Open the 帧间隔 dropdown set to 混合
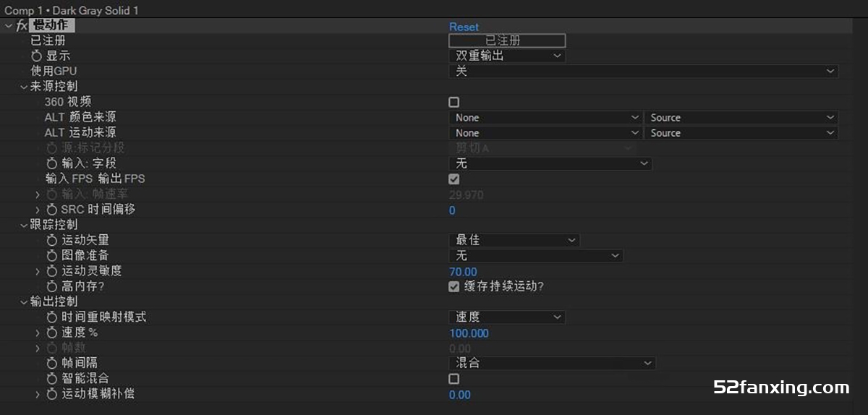The image size is (868, 415). click(x=553, y=363)
